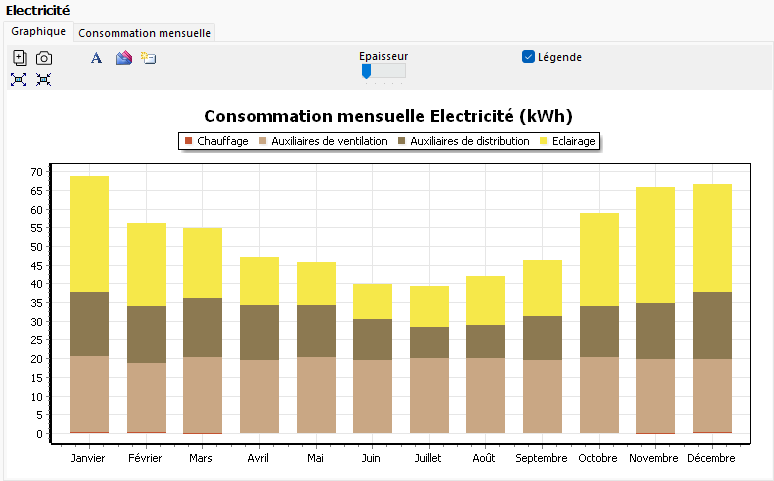Click the Auxiliaires de ventilation legend label
The width and height of the screenshot is (774, 481).
click(329, 141)
